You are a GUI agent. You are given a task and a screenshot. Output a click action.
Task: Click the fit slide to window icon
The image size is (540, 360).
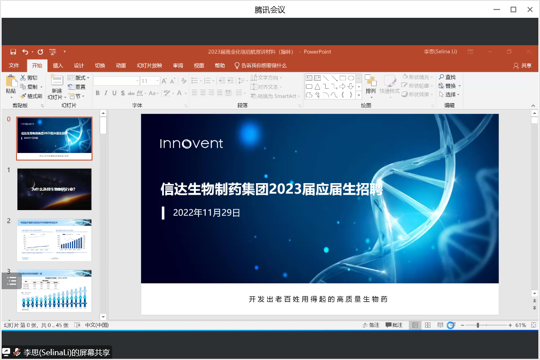click(533, 325)
